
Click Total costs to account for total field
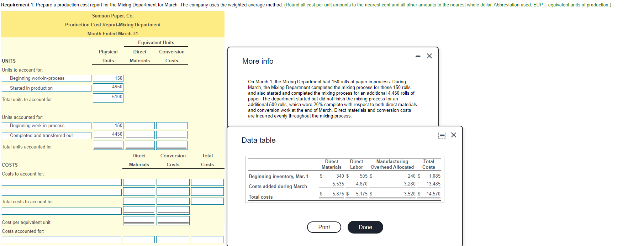[207, 201]
